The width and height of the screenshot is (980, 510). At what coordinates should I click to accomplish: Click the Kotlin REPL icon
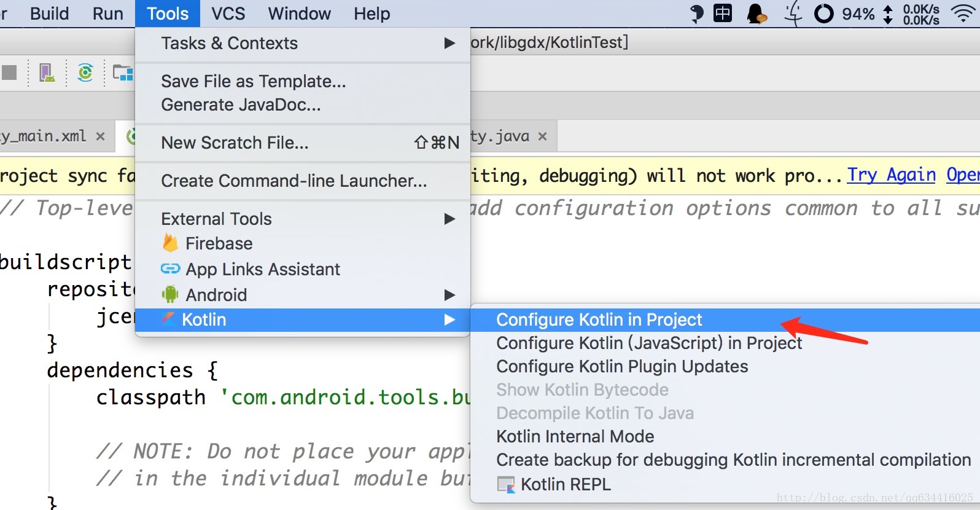[506, 485]
